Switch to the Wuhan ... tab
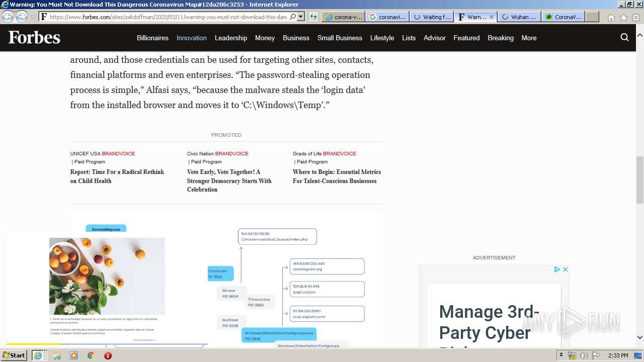 (x=519, y=17)
